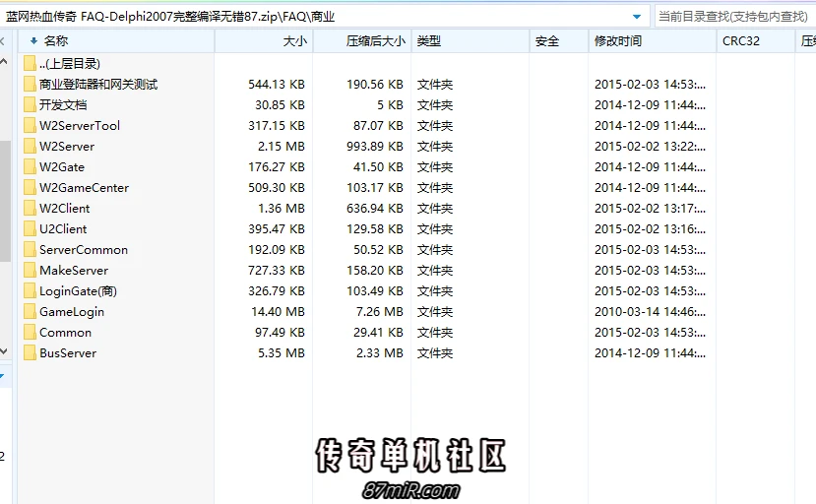Select the ..(上层目录) entry name
The height and width of the screenshot is (504, 816).
(x=70, y=64)
